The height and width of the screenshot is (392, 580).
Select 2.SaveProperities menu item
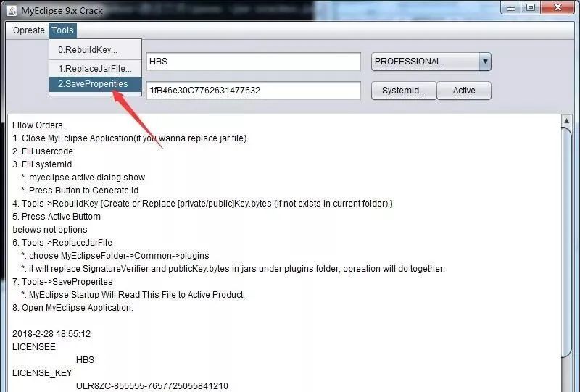point(93,84)
